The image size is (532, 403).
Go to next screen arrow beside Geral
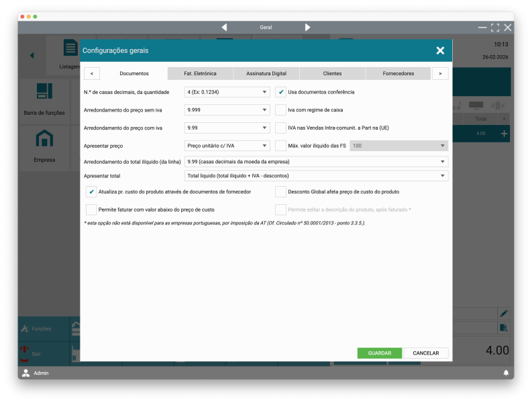tap(307, 28)
